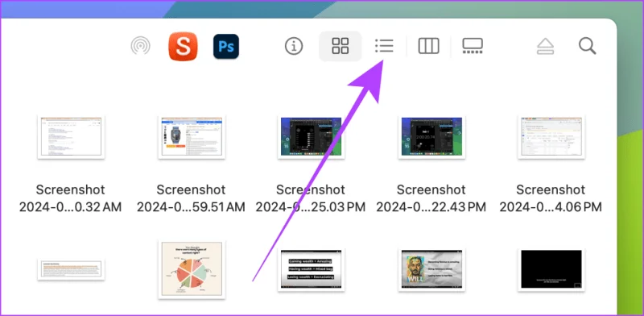Select screenshot thumbnail ending 22.43 PM
Viewport: 644px width, 316px height.
431,136
